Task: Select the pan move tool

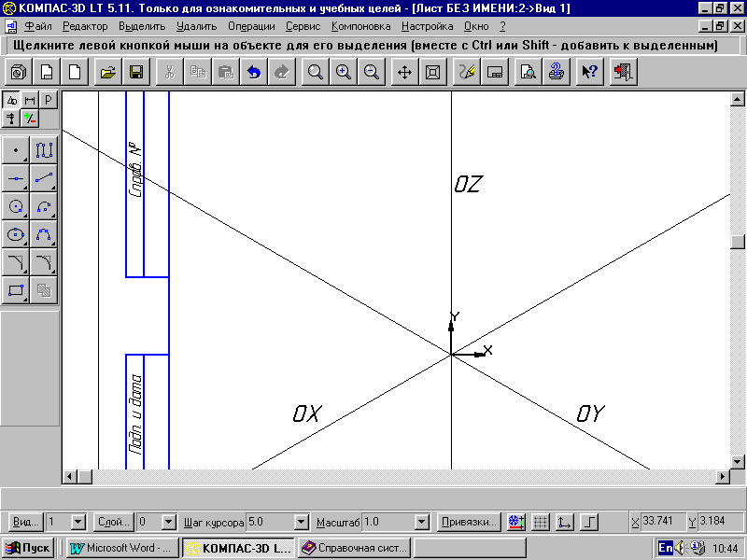Action: coord(404,72)
